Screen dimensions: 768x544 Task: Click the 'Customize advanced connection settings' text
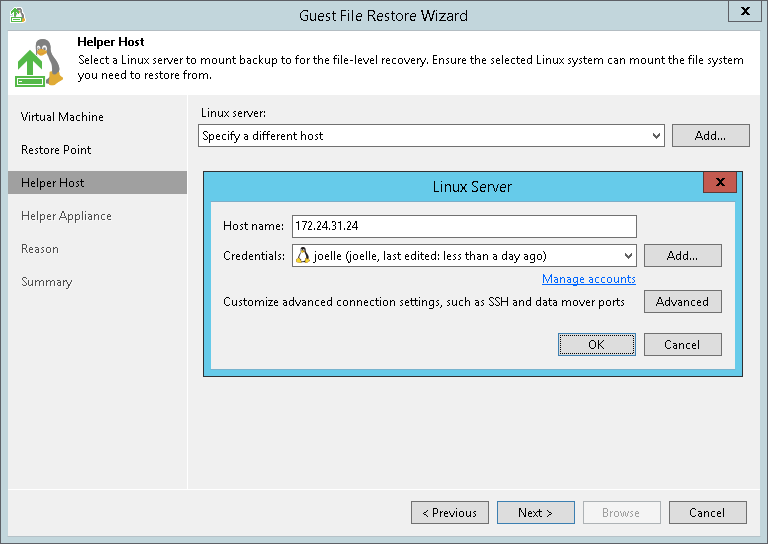click(x=424, y=302)
